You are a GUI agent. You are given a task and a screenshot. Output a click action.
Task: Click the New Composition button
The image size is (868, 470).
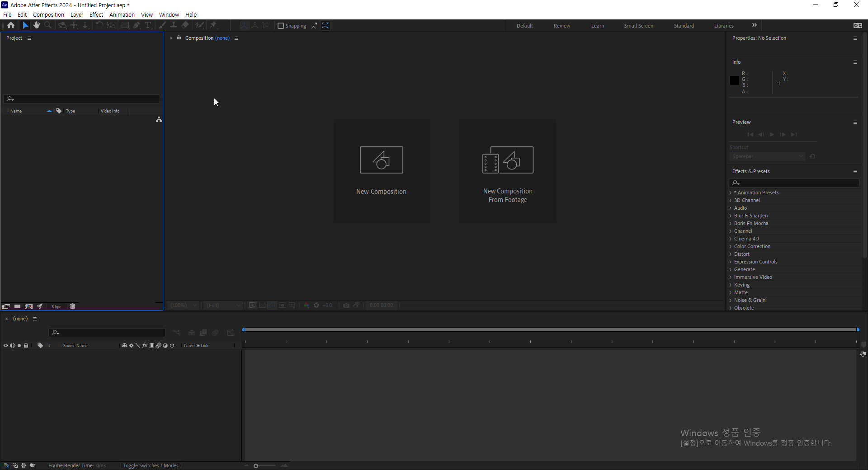pyautogui.click(x=382, y=171)
